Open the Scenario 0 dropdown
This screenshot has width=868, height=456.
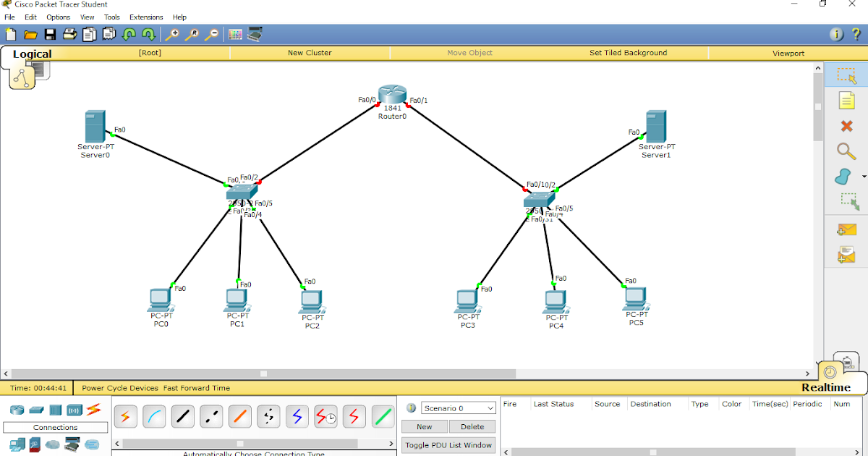pyautogui.click(x=458, y=408)
